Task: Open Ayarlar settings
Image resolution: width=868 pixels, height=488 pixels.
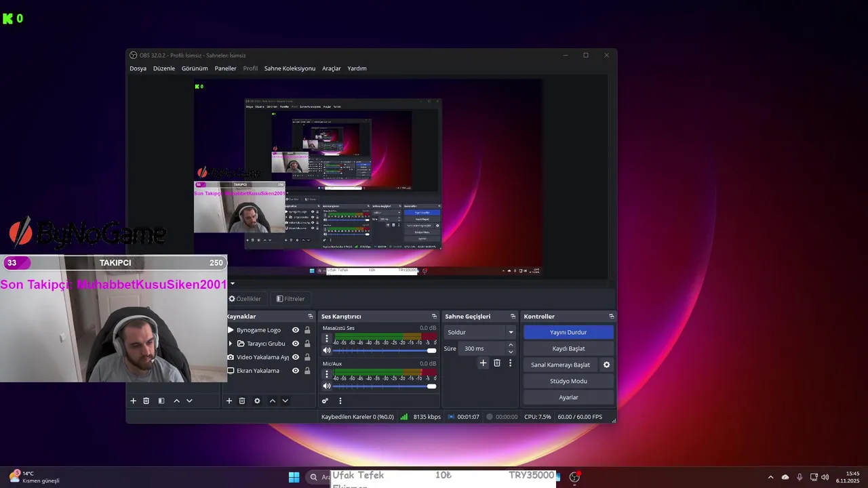Action: (x=568, y=397)
